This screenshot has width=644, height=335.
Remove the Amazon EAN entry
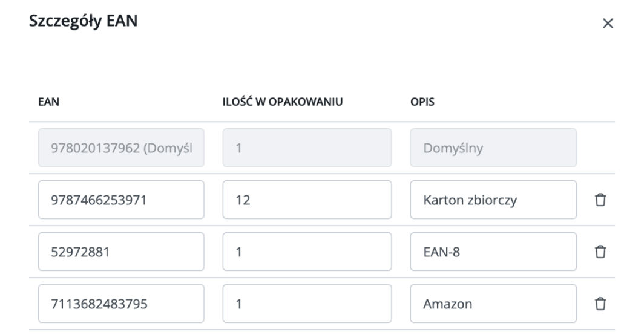point(600,304)
